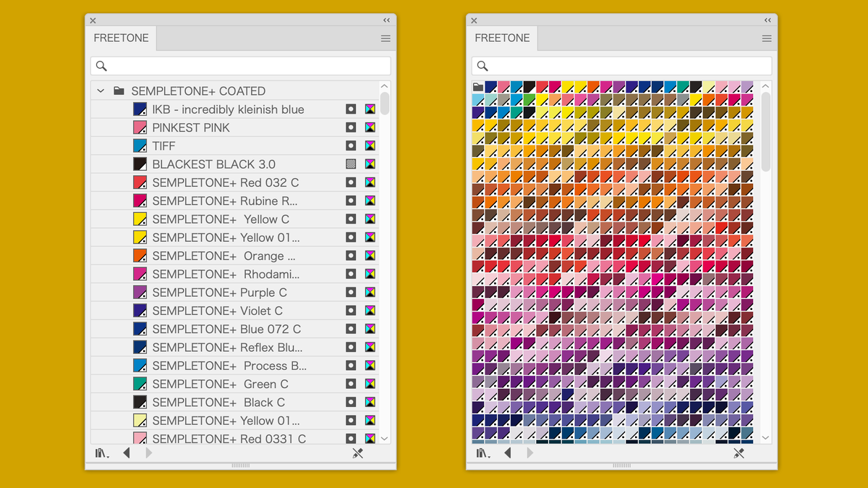Click scroll up arrow in left panel

click(385, 87)
